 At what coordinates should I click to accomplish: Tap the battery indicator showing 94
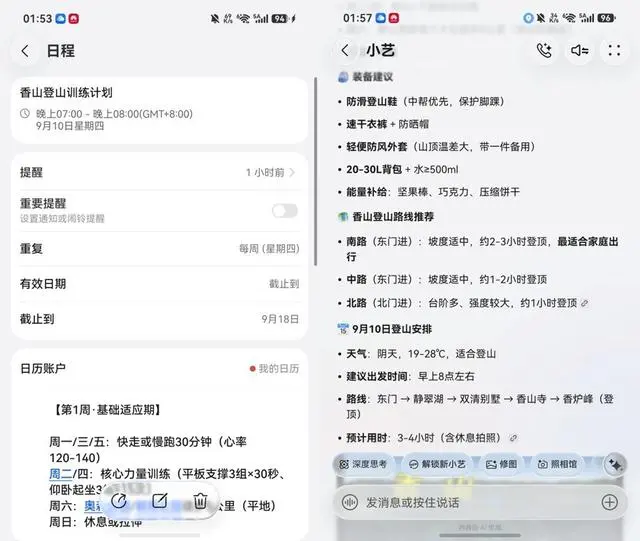point(280,18)
